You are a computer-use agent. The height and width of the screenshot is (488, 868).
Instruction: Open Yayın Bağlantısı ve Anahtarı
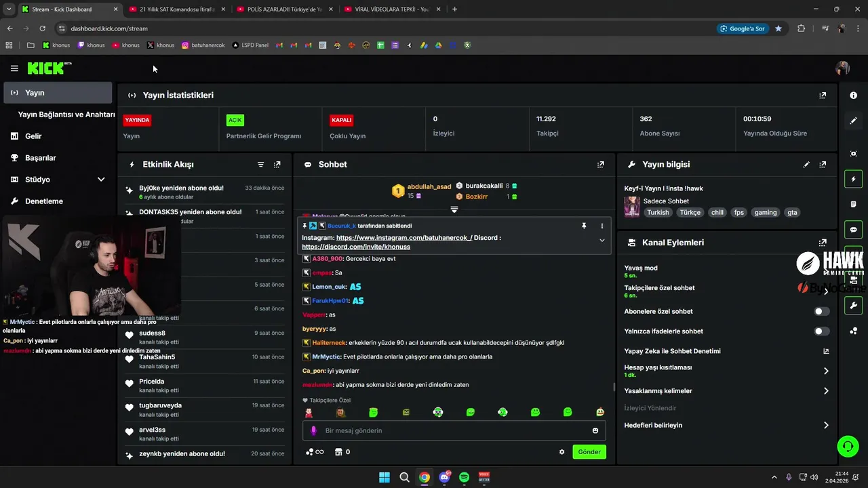point(66,115)
